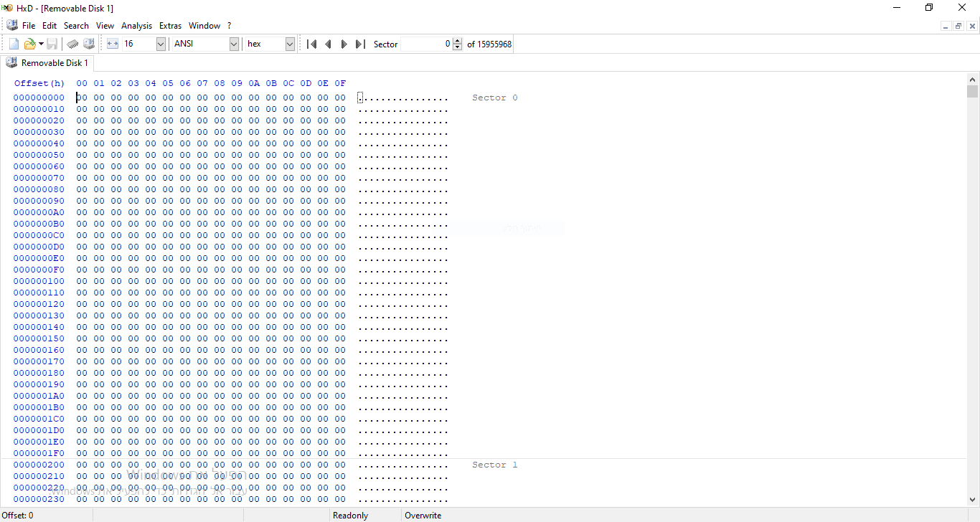Click the vertical scrollbar down arrow
The width and height of the screenshot is (980, 522).
coord(973,499)
